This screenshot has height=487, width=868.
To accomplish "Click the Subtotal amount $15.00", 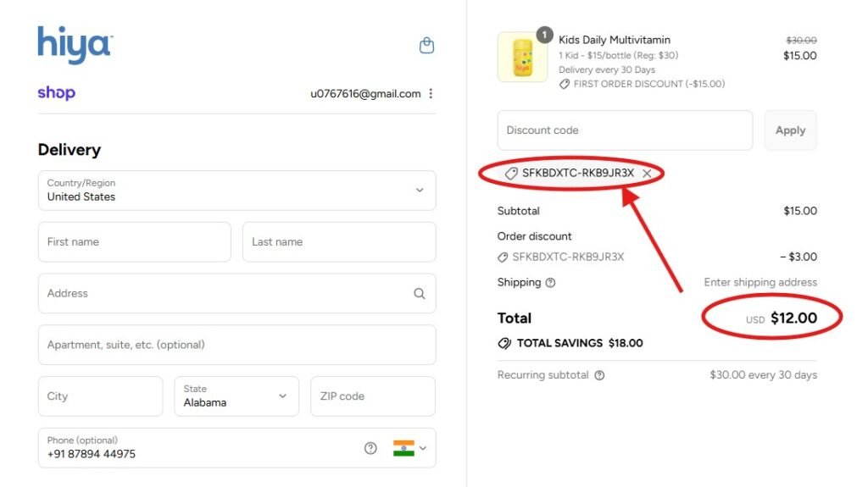I will [x=800, y=211].
